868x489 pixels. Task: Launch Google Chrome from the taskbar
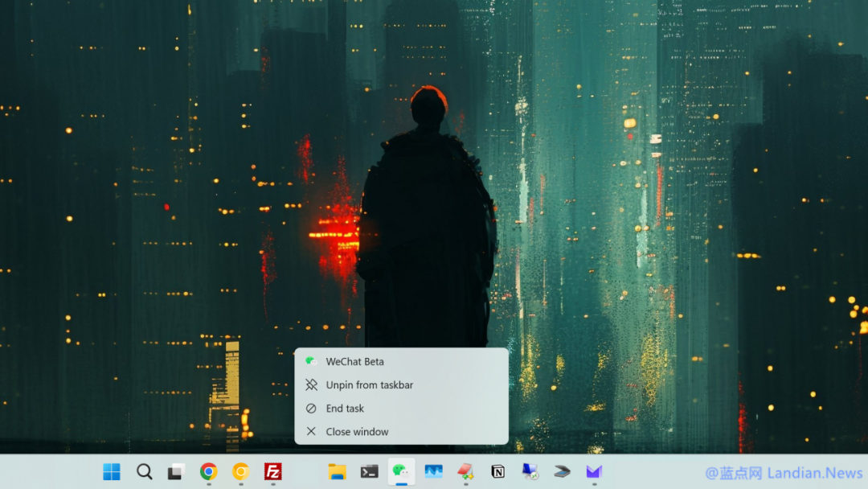click(x=209, y=472)
